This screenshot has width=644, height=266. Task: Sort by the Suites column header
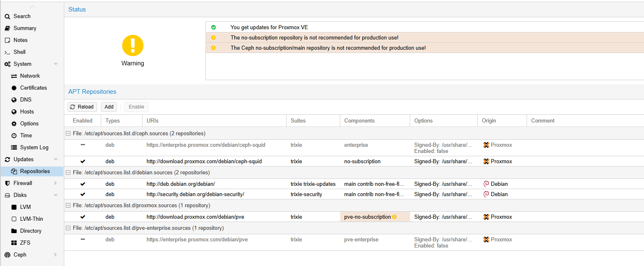click(313, 121)
